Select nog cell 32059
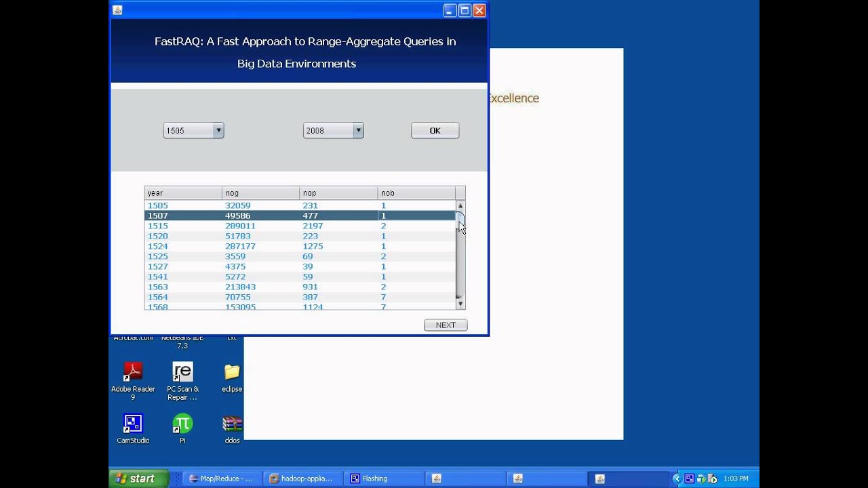This screenshot has height=488, width=868. (260, 205)
